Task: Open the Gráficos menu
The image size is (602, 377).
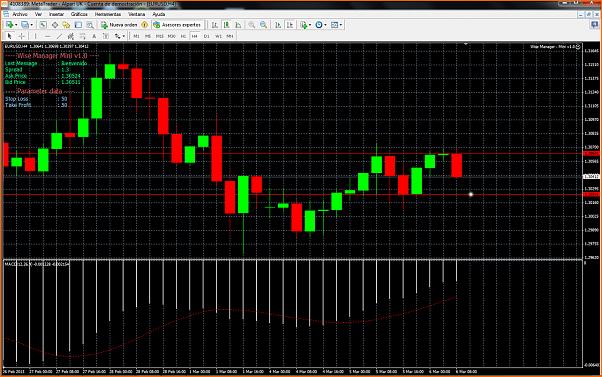Action: point(79,14)
